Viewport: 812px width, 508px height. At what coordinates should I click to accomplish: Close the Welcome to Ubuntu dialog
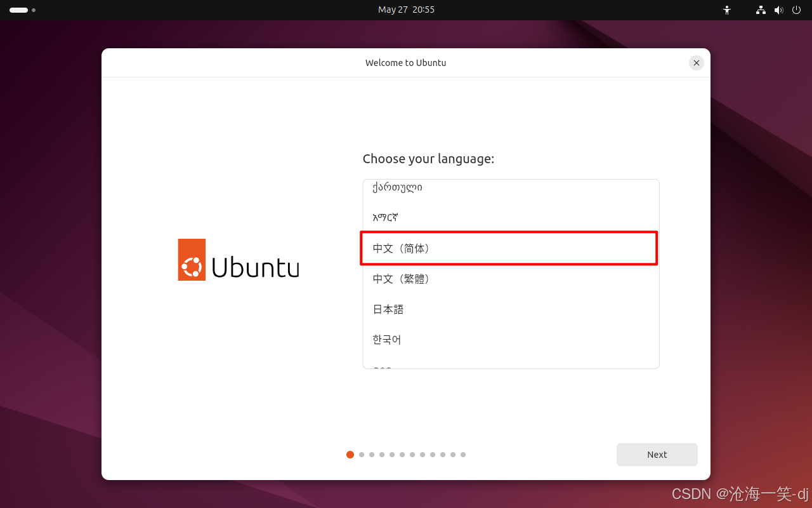pos(696,63)
